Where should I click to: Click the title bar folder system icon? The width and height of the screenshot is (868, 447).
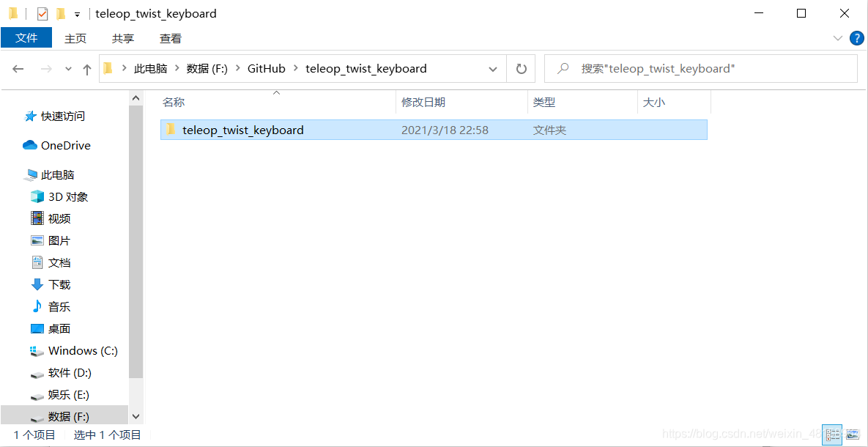point(12,13)
